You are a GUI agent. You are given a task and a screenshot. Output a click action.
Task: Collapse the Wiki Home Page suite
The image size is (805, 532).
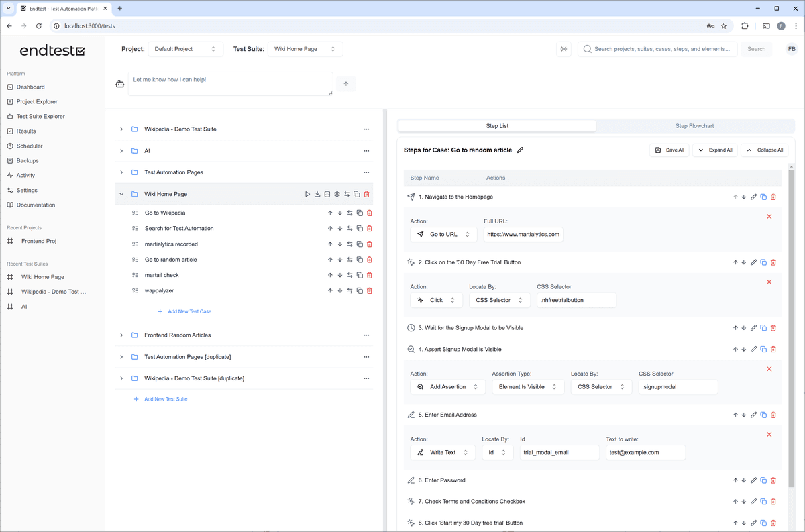point(121,195)
